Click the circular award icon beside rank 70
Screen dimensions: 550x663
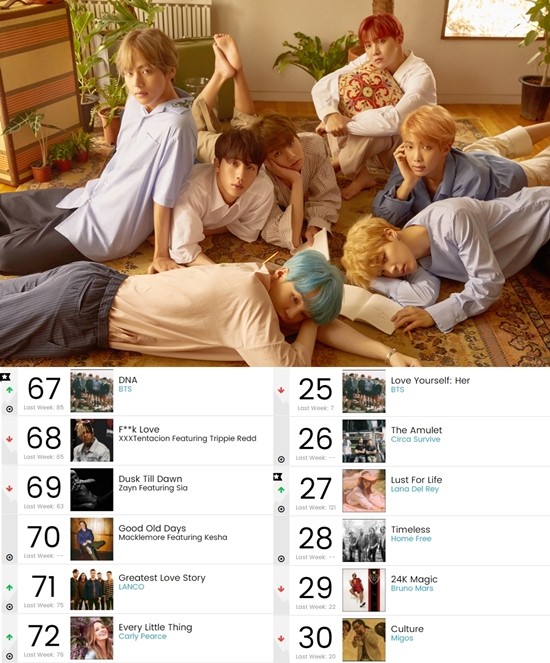tap(9, 557)
